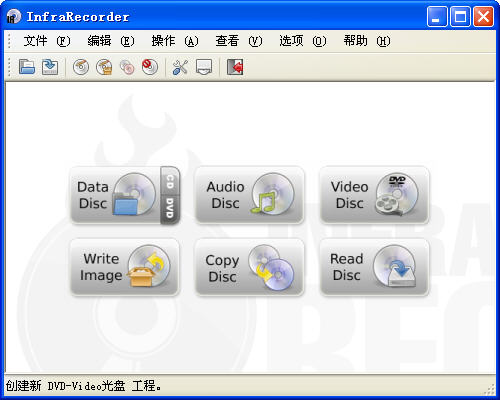Create a new Audio Disc project
The height and width of the screenshot is (400, 500).
tap(250, 195)
